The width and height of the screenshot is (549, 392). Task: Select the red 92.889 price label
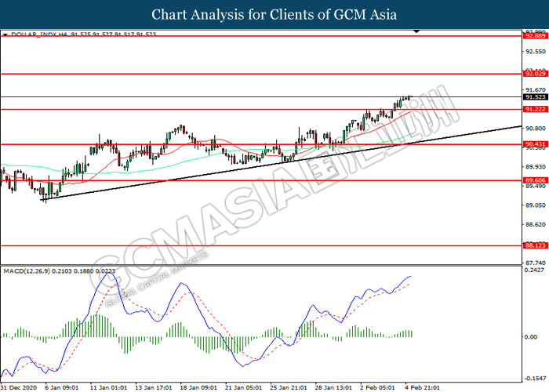pos(535,36)
